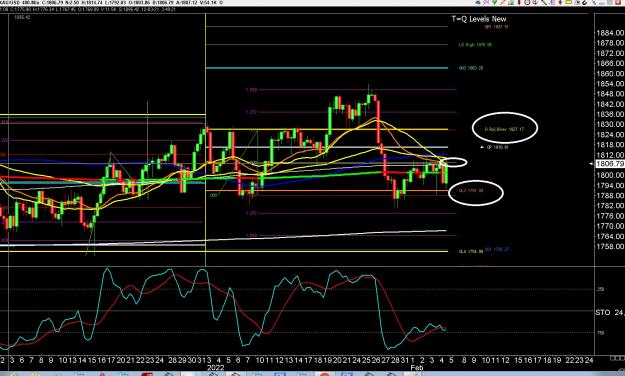Click the black hook-shaped icon in top toolbar
Image resolution: width=625 pixels, height=376 pixels.
(584, 2)
